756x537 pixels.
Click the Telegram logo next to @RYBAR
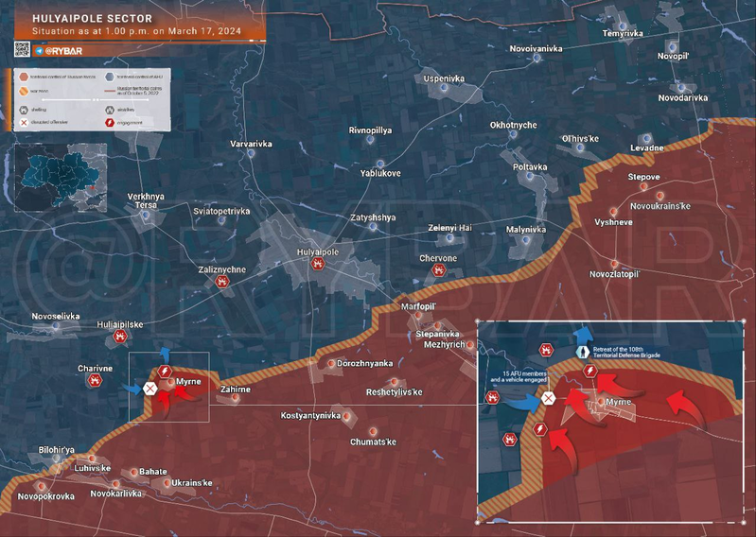pyautogui.click(x=38, y=49)
